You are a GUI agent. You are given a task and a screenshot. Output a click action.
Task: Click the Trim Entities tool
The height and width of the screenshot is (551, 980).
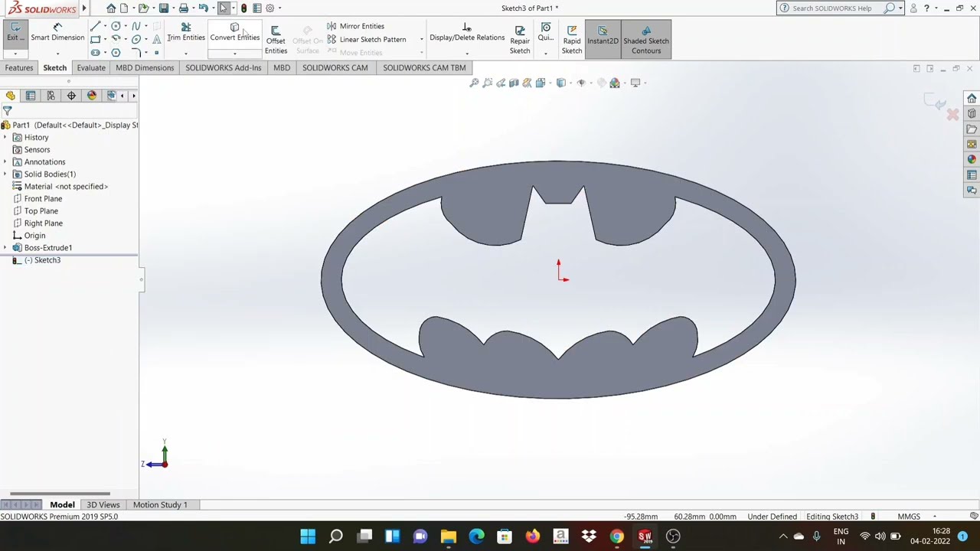coord(186,32)
